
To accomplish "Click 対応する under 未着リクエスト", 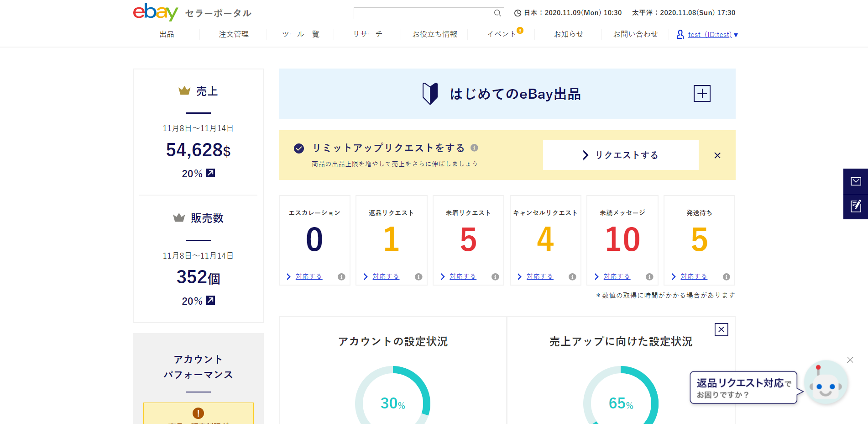I will (463, 276).
